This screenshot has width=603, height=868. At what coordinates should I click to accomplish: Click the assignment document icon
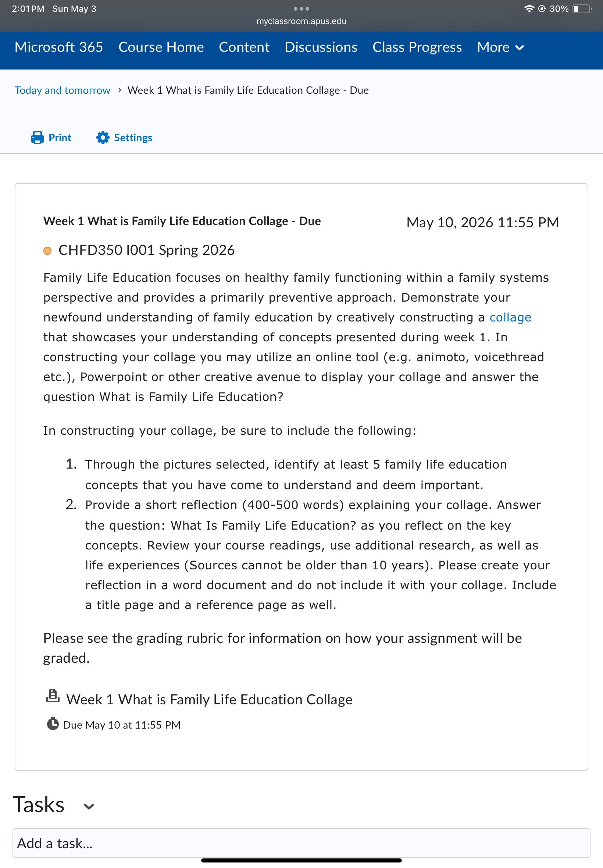(53, 696)
